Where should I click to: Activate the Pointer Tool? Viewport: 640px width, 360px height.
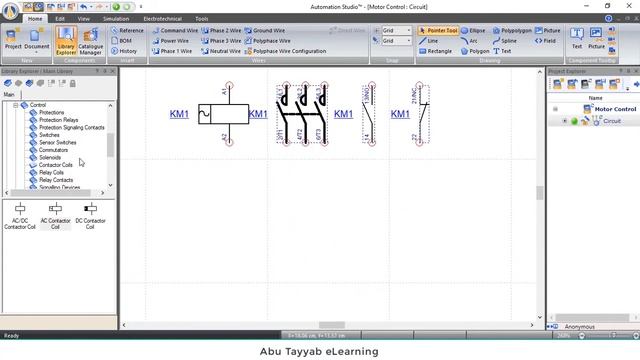pyautogui.click(x=438, y=30)
